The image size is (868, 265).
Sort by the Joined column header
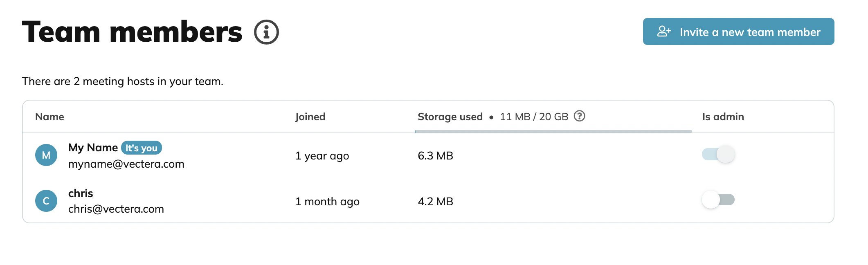coord(310,117)
